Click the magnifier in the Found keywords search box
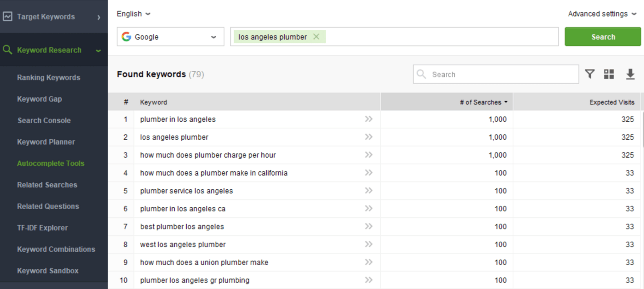The width and height of the screenshot is (644, 289). click(x=421, y=74)
